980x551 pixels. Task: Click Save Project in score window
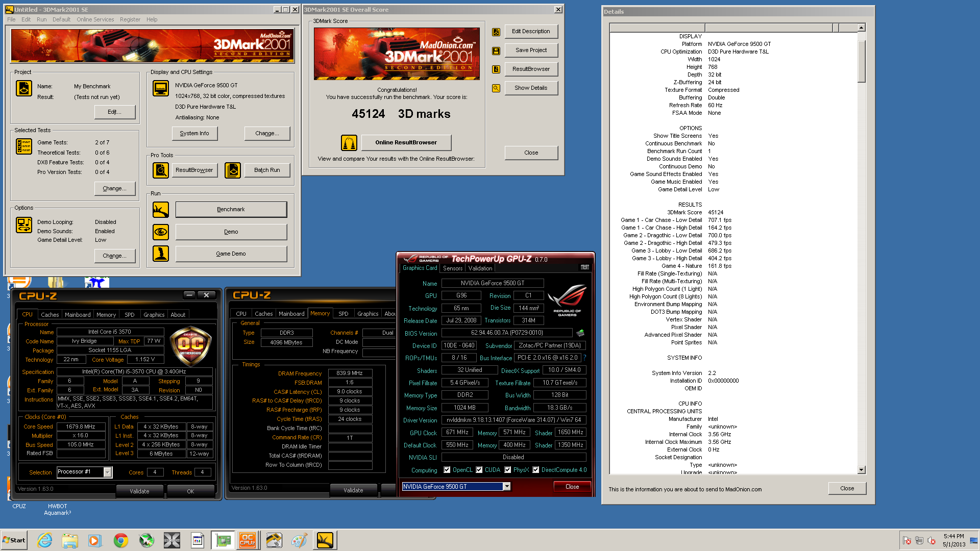pyautogui.click(x=531, y=51)
